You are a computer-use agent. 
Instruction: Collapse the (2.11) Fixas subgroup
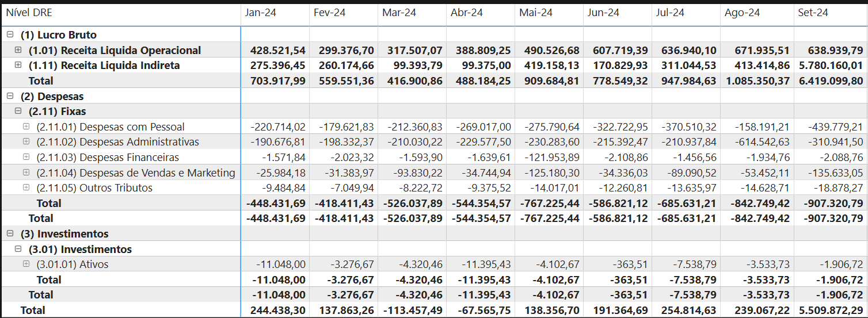click(x=18, y=111)
